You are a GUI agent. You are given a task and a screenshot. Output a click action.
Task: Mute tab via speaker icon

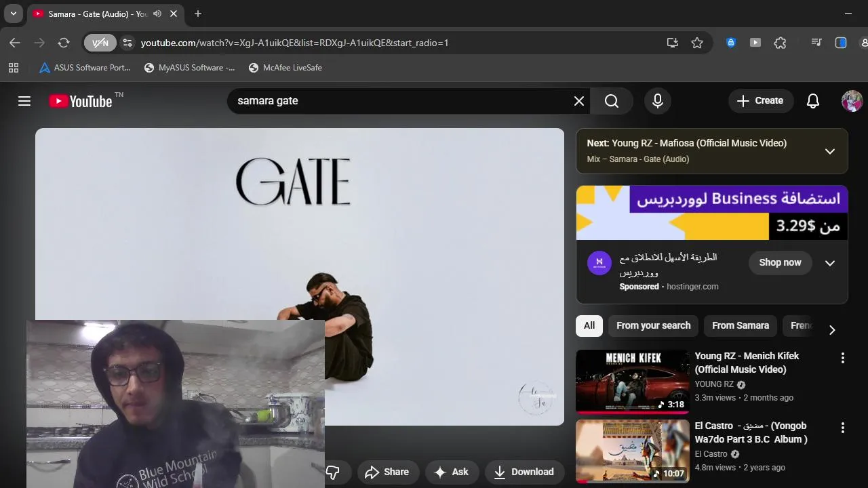157,14
